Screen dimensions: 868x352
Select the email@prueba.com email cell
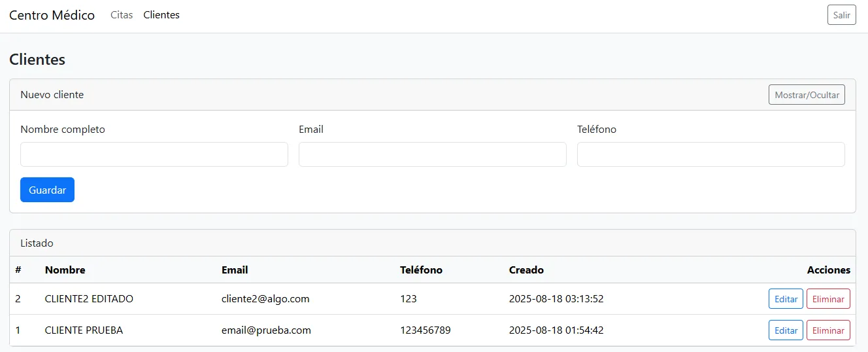click(x=266, y=330)
